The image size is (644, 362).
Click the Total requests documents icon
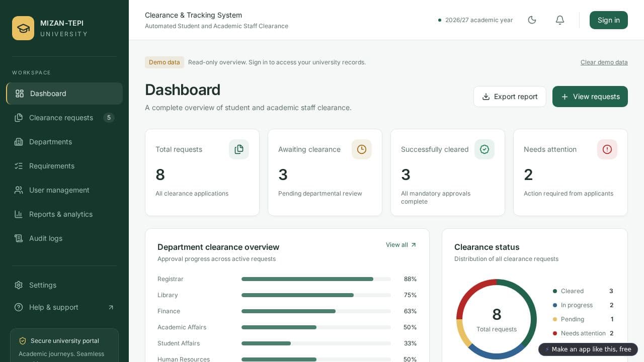click(x=239, y=149)
